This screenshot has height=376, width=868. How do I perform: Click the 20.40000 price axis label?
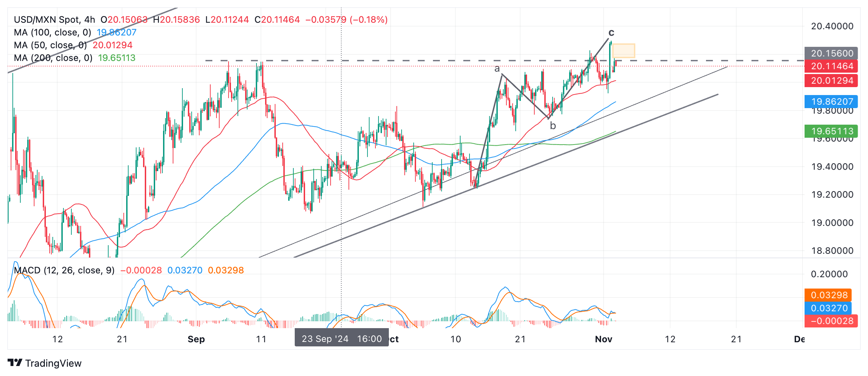click(832, 26)
